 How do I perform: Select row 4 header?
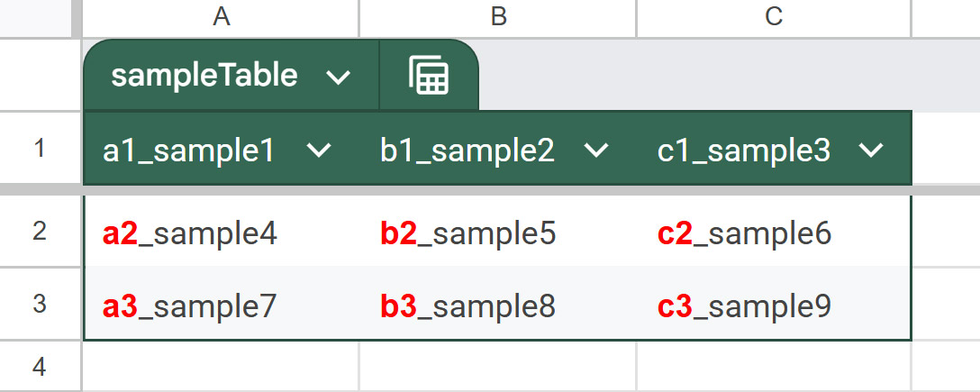[x=40, y=367]
